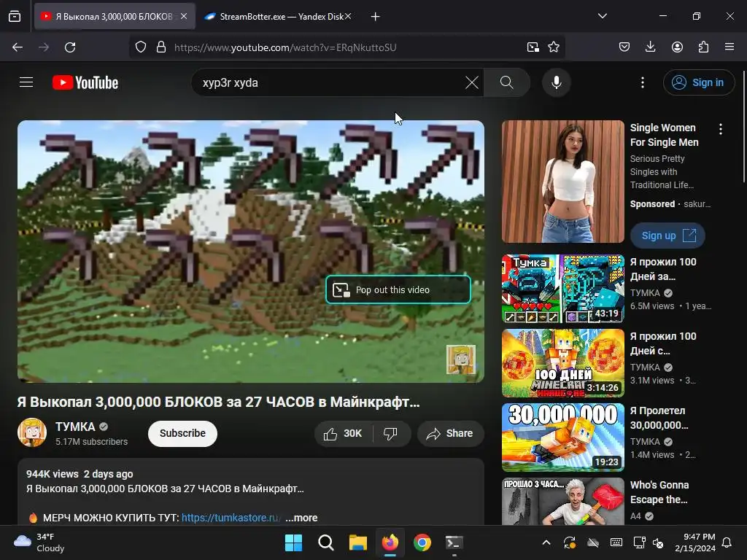Close the StreamBotter.exe tab
This screenshot has height=560, width=747.
click(348, 16)
